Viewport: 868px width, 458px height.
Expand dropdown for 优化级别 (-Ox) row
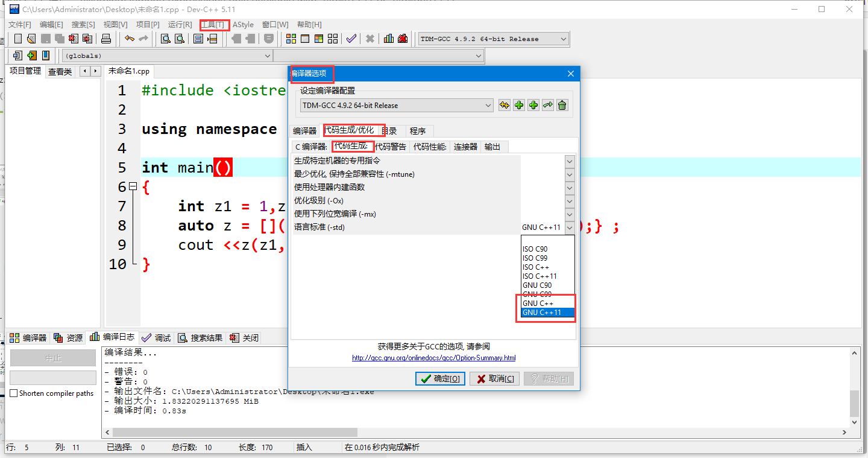570,201
